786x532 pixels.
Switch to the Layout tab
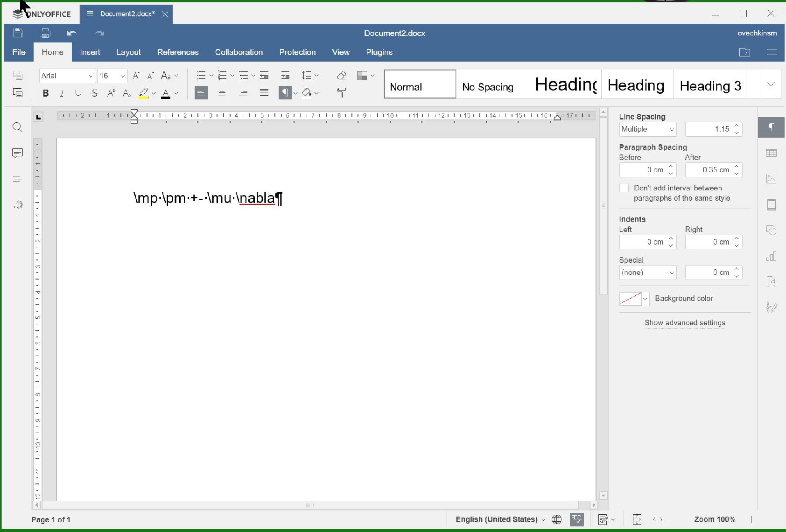[x=128, y=52]
